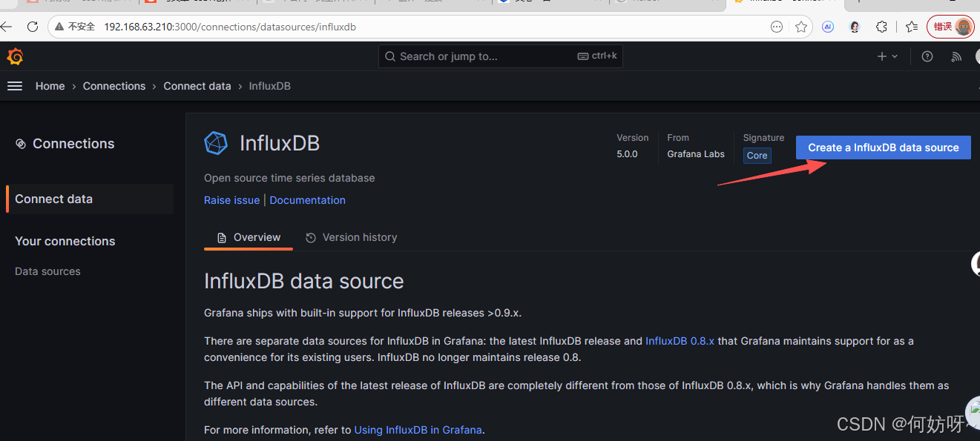The width and height of the screenshot is (980, 441).
Task: Go to Home breadcrumb
Action: click(x=50, y=86)
